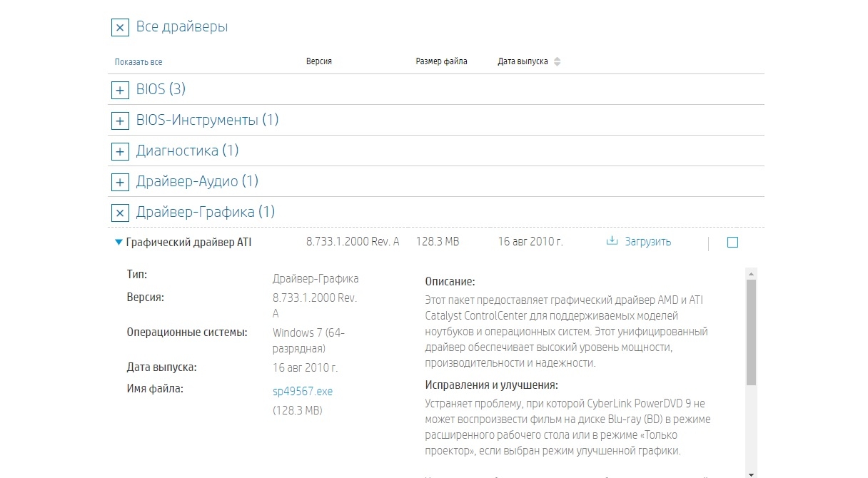
Task: Click the Все драйверы heading text
Action: [182, 27]
